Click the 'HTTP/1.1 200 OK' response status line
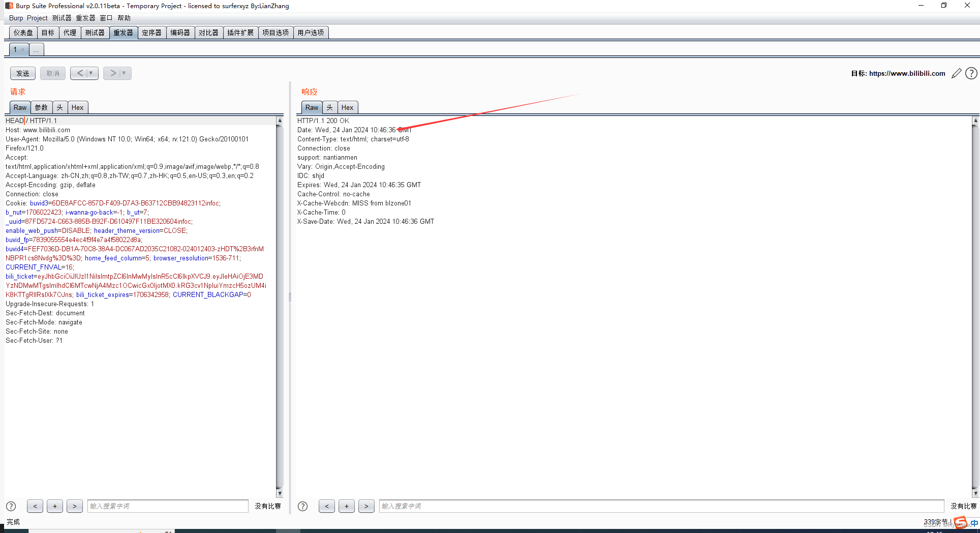Screen dimensions: 980x533 tap(323, 121)
